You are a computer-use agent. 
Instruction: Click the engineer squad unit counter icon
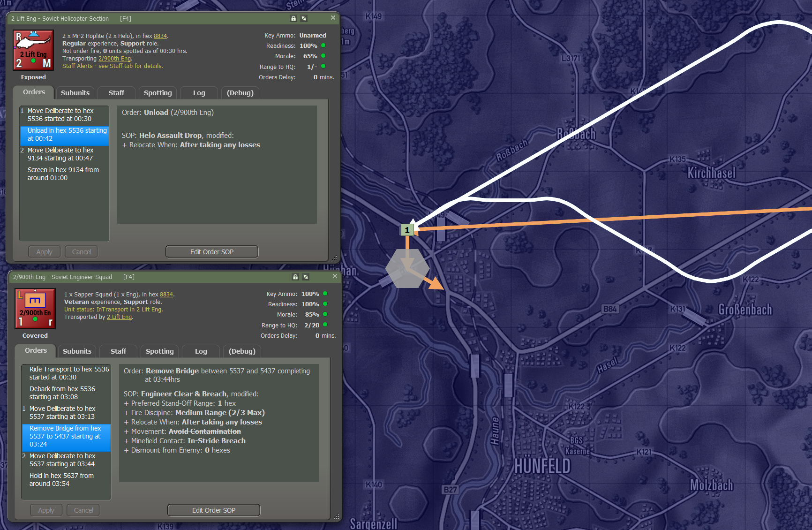tap(35, 309)
